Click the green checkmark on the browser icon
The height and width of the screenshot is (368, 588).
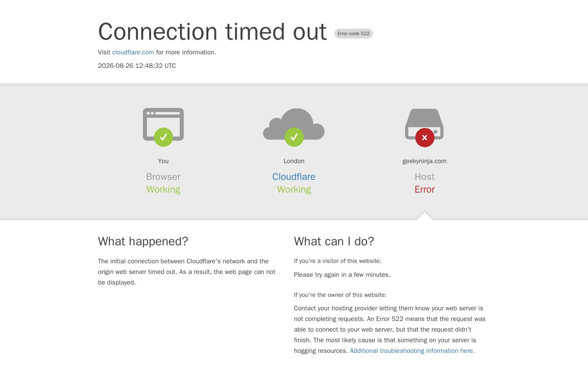click(163, 137)
